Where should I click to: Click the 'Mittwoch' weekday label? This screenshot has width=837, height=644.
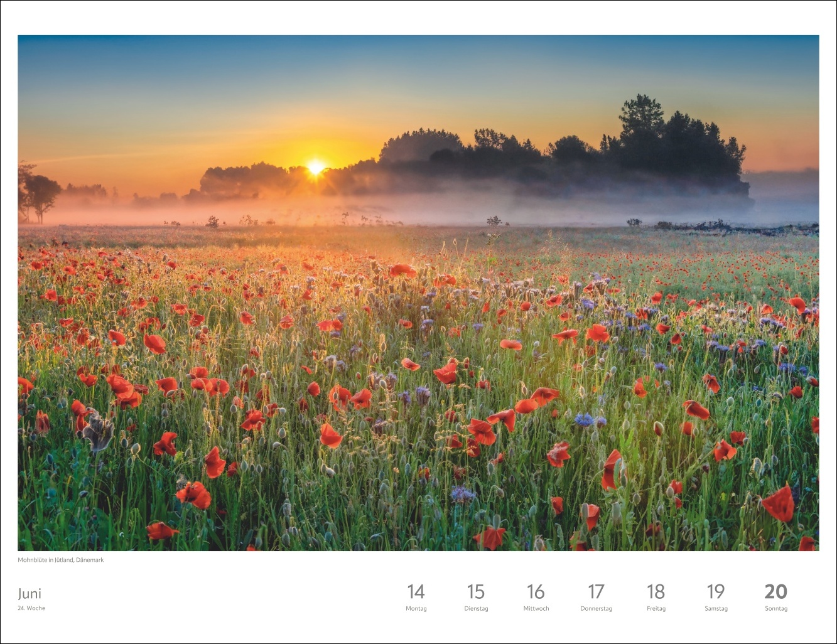(x=536, y=609)
